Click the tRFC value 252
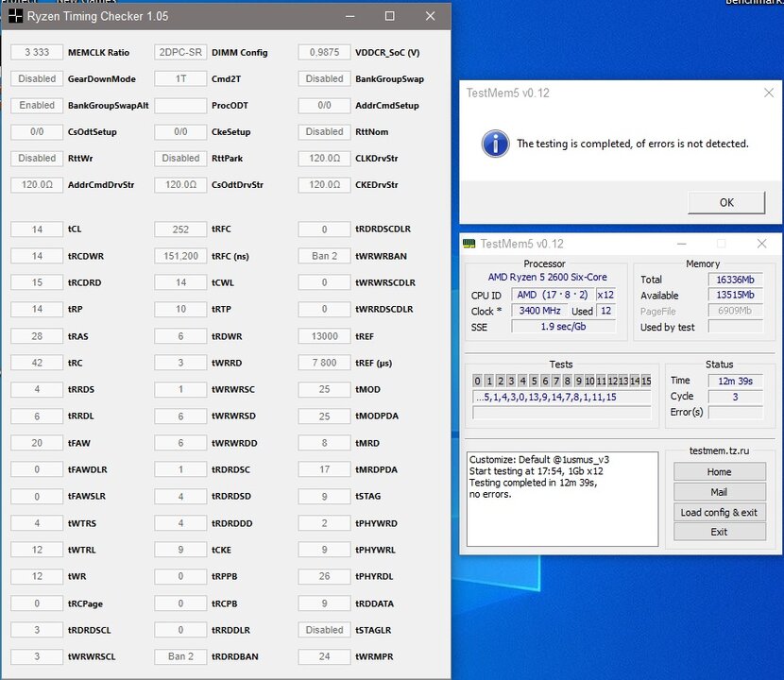 pyautogui.click(x=180, y=229)
